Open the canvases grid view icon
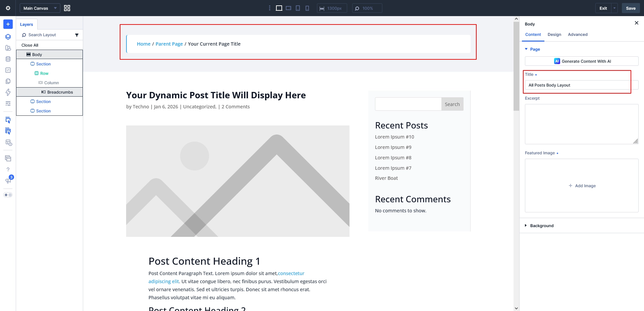This screenshot has height=311, width=644. 67,8
